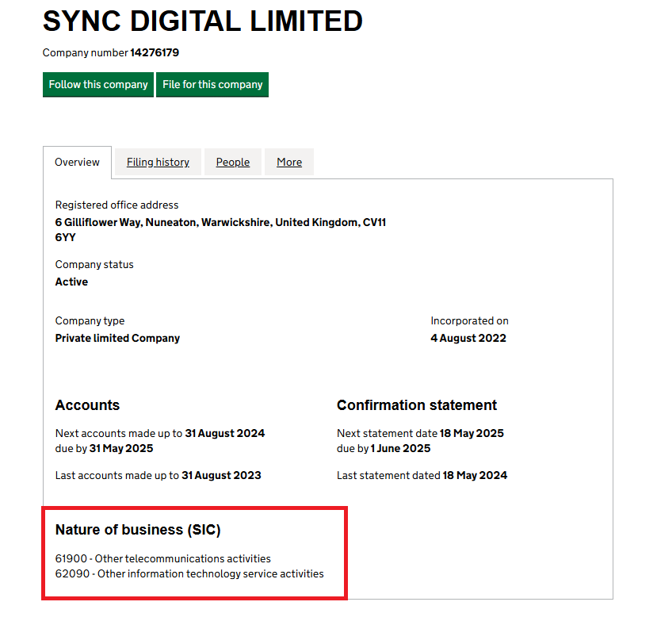657x644 pixels.
Task: Click the Follow this company button
Action: (x=98, y=85)
